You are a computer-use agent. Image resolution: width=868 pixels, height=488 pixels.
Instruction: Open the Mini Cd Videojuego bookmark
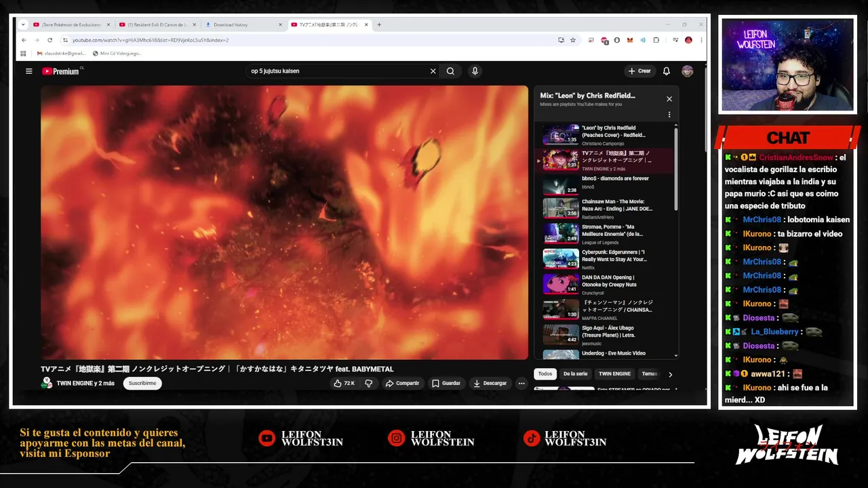click(117, 53)
